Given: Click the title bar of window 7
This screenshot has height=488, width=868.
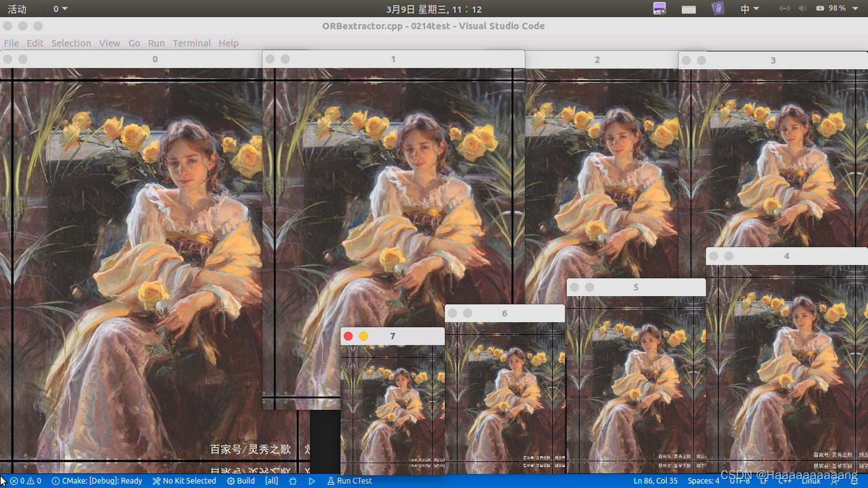Looking at the screenshot, I should pyautogui.click(x=393, y=336).
